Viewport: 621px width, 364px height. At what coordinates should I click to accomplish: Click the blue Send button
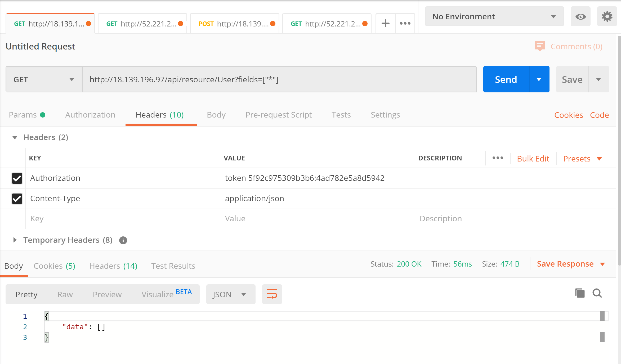[x=506, y=79]
